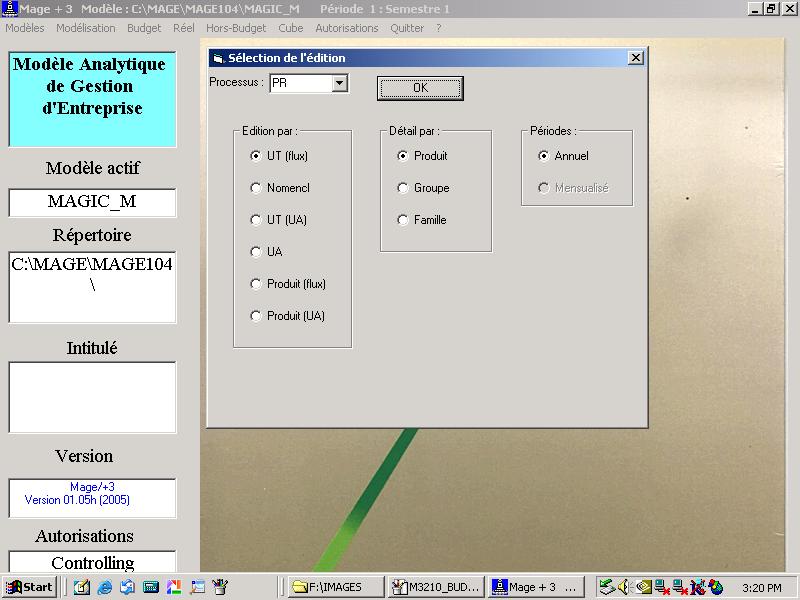Click the Mage/+3 version box
The image size is (800, 600).
tap(92, 498)
